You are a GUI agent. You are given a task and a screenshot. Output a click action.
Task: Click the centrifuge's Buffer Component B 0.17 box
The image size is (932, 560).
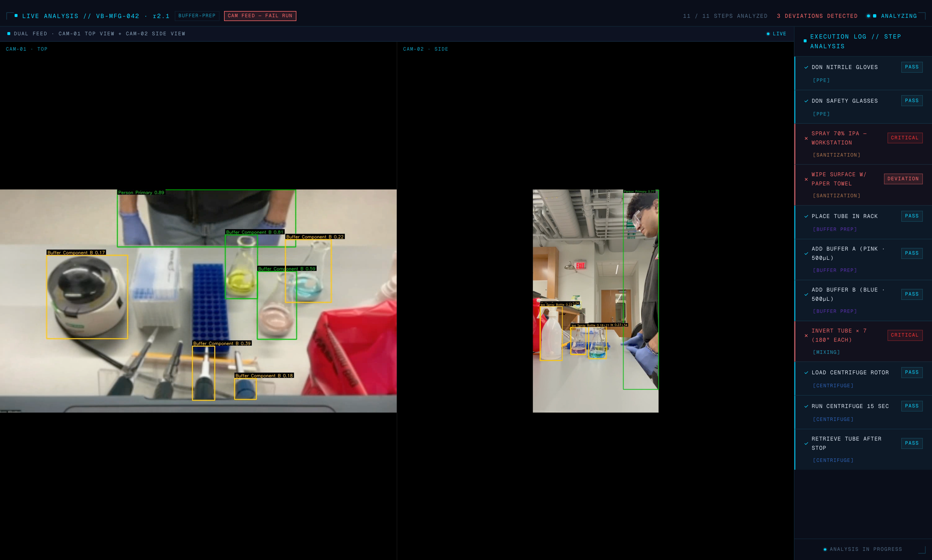87,297
